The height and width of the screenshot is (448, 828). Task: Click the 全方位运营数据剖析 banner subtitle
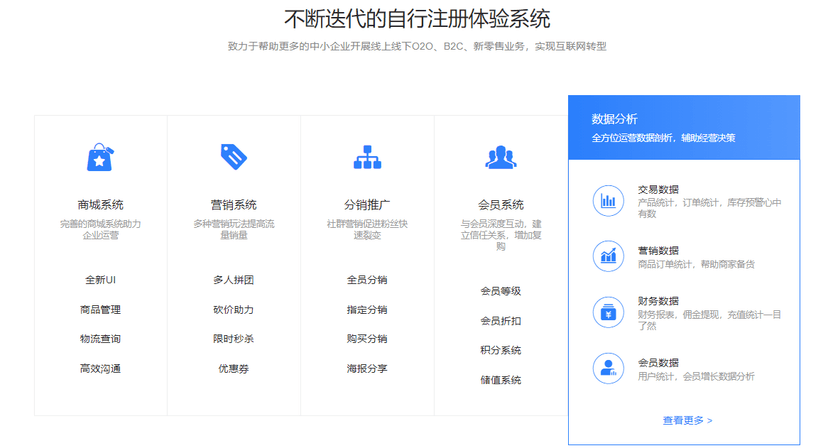(x=663, y=138)
